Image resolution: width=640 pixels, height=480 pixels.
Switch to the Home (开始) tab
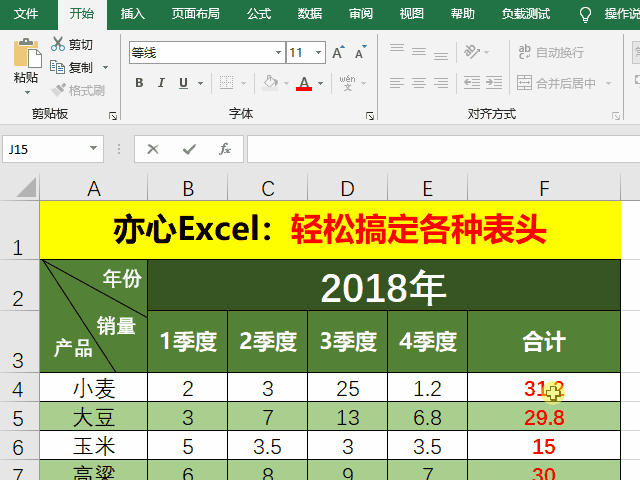pyautogui.click(x=82, y=14)
